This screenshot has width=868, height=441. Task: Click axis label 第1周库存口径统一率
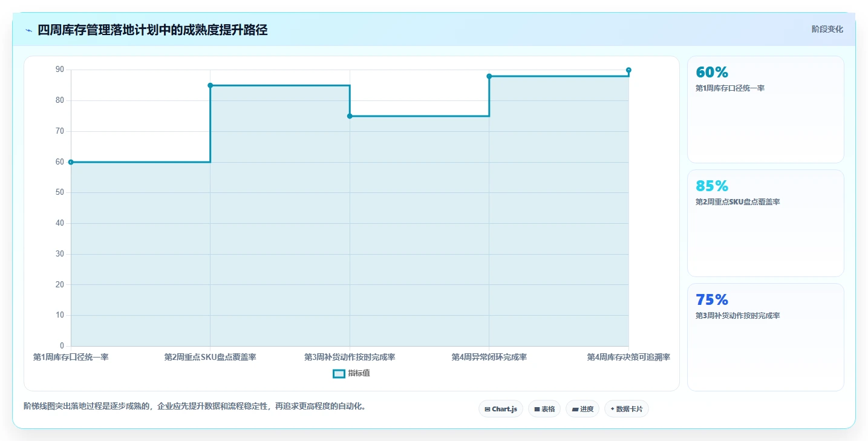pyautogui.click(x=71, y=358)
